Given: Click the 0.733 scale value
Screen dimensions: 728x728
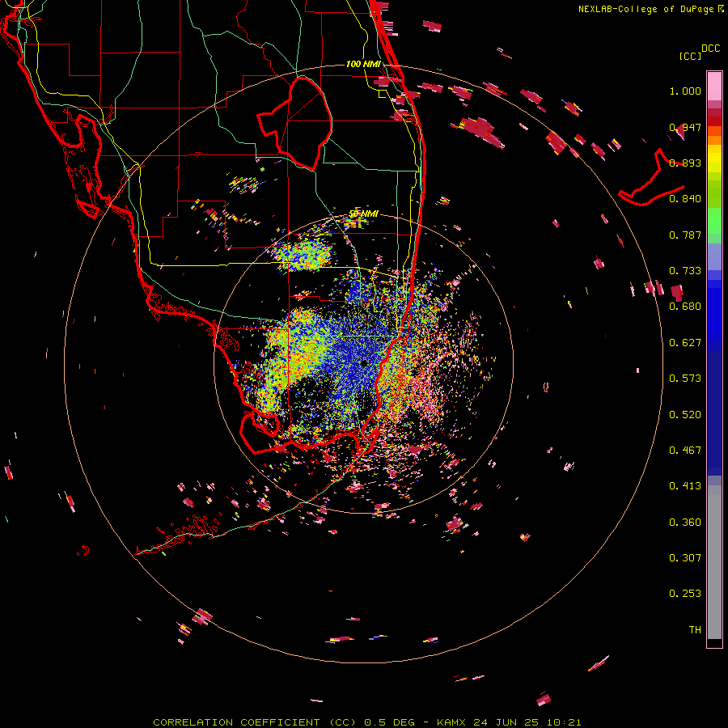Looking at the screenshot, I should pos(685,271).
